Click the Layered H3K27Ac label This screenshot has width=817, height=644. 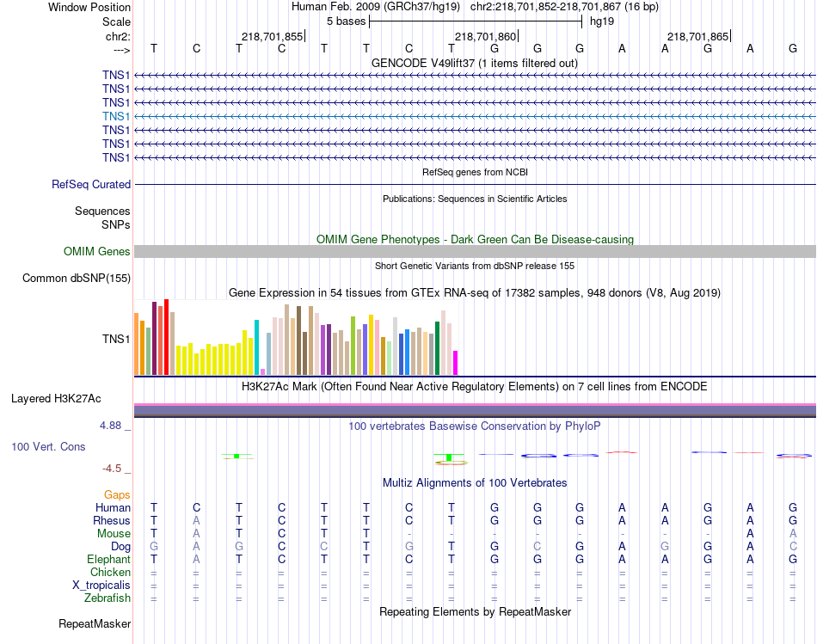56,399
